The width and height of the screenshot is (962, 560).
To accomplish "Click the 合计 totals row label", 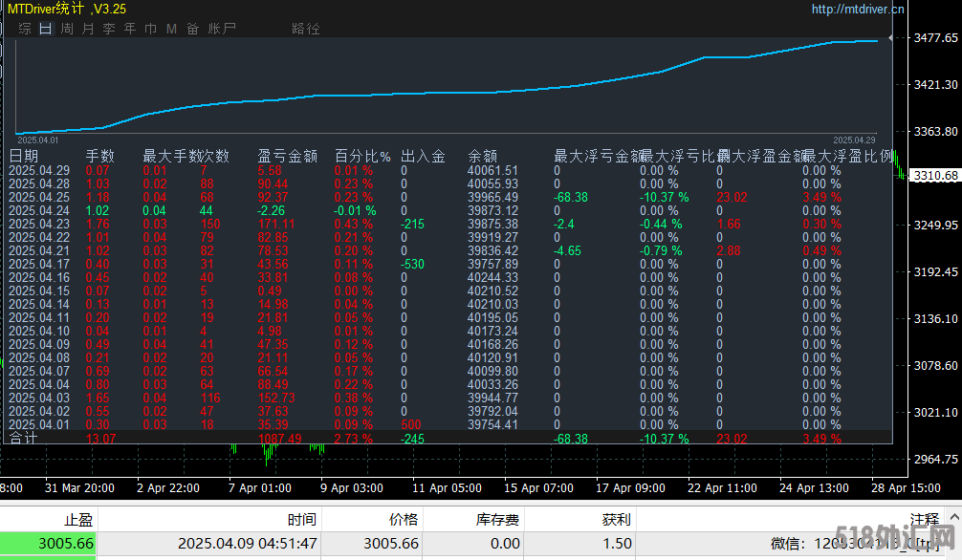I will pyautogui.click(x=24, y=439).
